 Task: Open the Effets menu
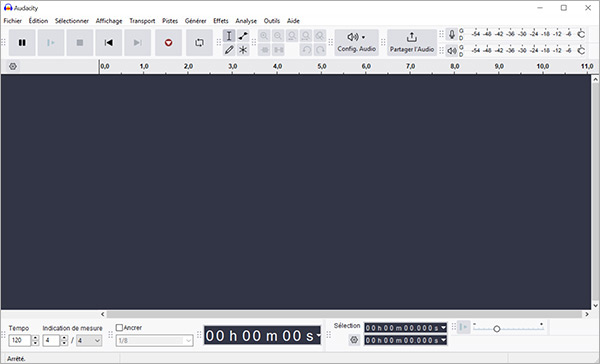pos(221,21)
